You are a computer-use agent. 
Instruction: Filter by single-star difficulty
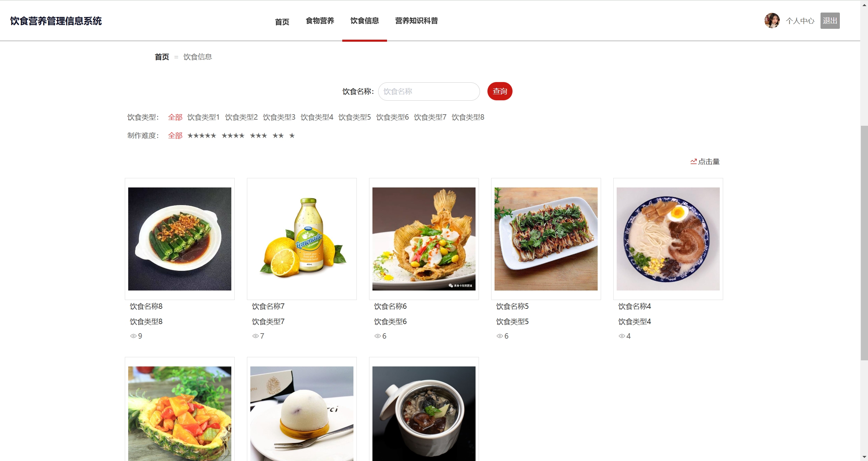point(292,136)
